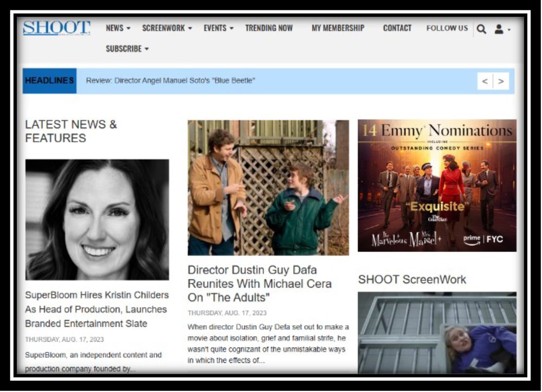Go to previous headline with < arrow
The image size is (542, 392).
coord(485,81)
